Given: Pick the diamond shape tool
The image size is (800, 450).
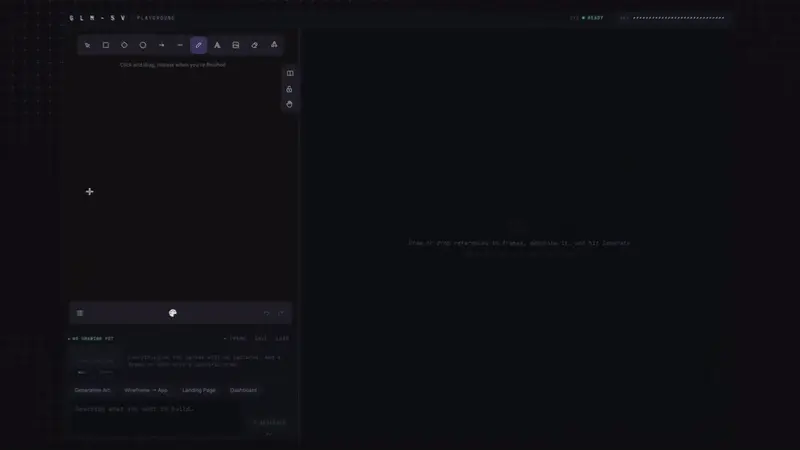Looking at the screenshot, I should 124,45.
